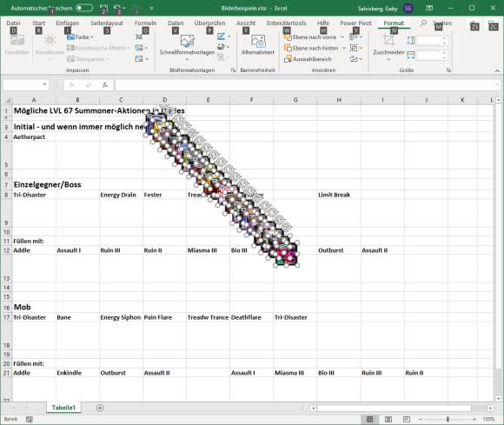Click Ebene nach hinten
Image resolution: width=504 pixels, height=425 pixels.
tap(311, 48)
